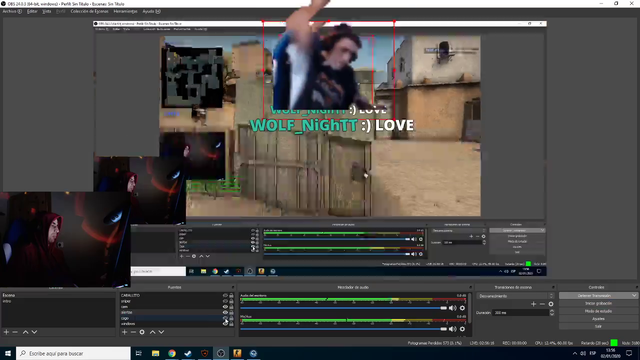Toggle the lock on the sniper source
Image resolution: width=640 pixels, height=360 pixels.
click(x=231, y=301)
